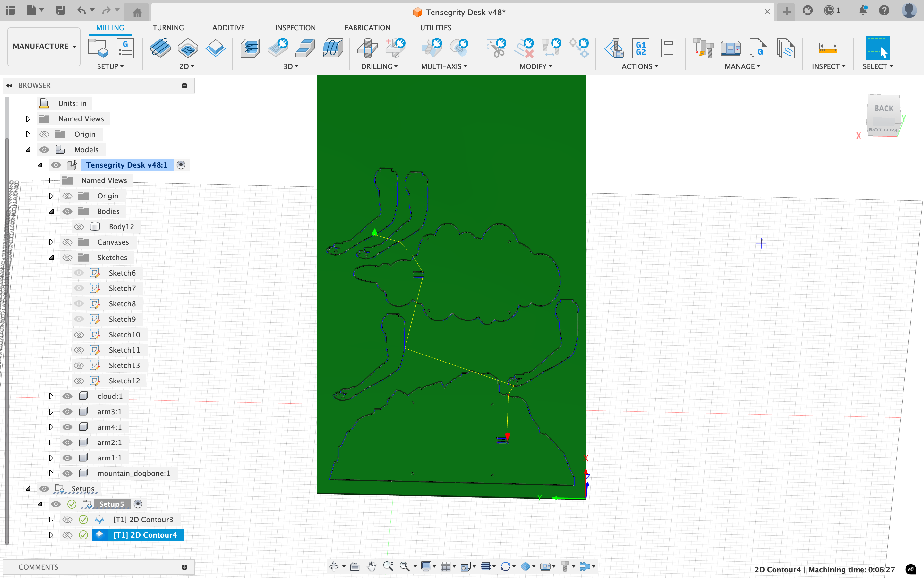
Task: Select the 3D Adaptive Clearing tool
Action: point(251,48)
